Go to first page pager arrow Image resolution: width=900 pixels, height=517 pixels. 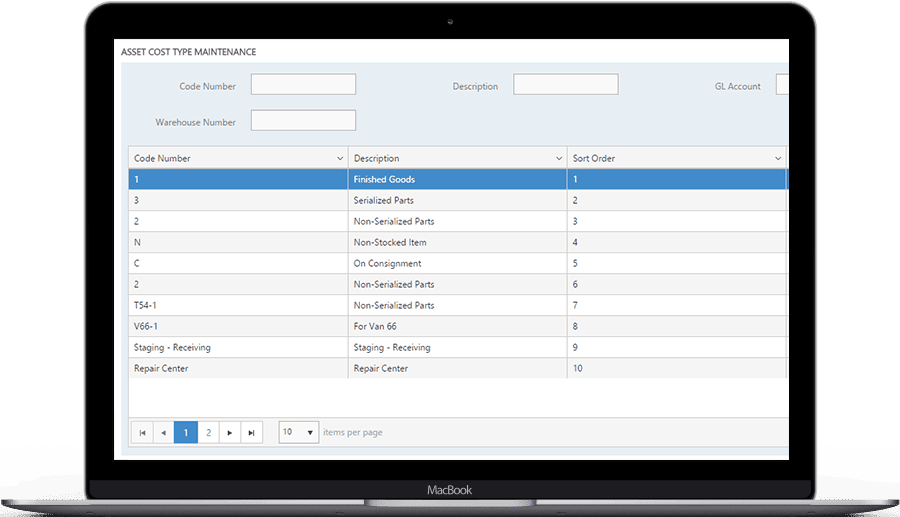[142, 432]
